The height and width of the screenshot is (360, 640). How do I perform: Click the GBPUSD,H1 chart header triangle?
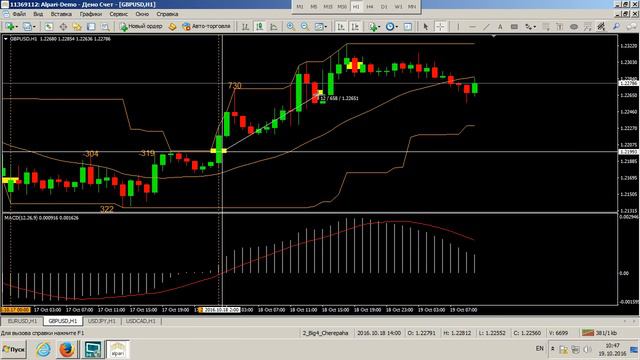coord(6,39)
